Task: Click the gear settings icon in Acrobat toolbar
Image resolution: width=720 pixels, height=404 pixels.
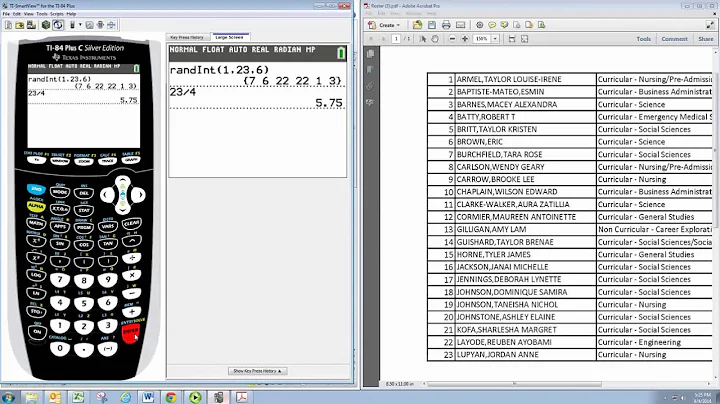Action: pos(479,25)
